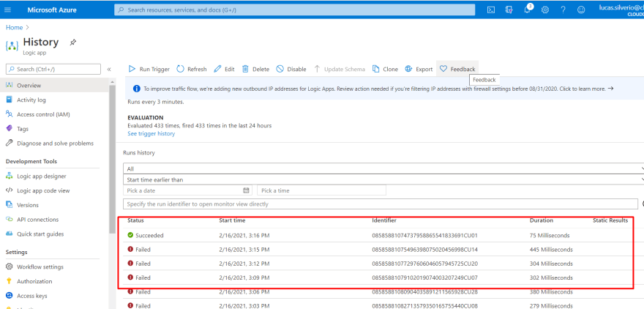This screenshot has height=309, width=644.
Task: Collapse the left sidebar menu
Action: tap(109, 69)
